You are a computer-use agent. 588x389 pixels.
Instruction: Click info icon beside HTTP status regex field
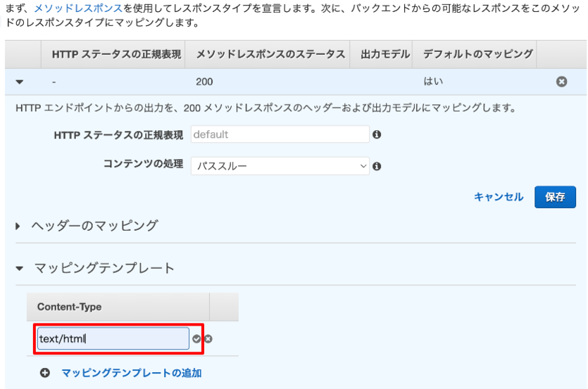(377, 134)
